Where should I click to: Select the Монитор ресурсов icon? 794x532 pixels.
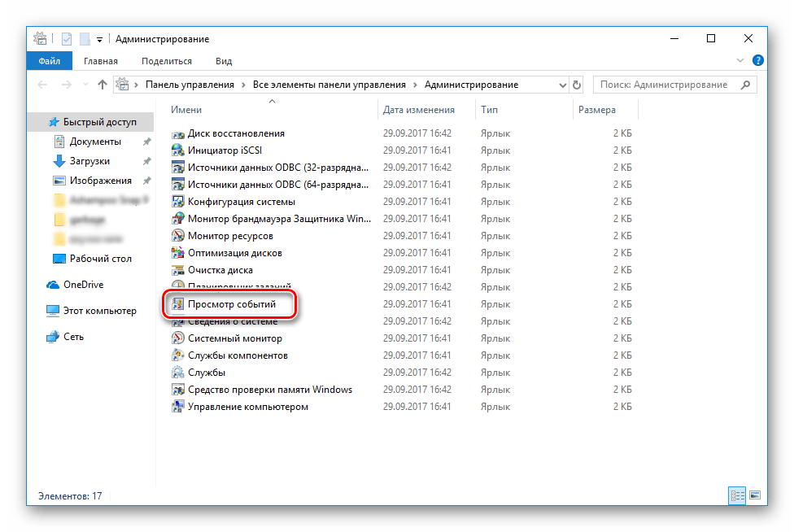[178, 236]
